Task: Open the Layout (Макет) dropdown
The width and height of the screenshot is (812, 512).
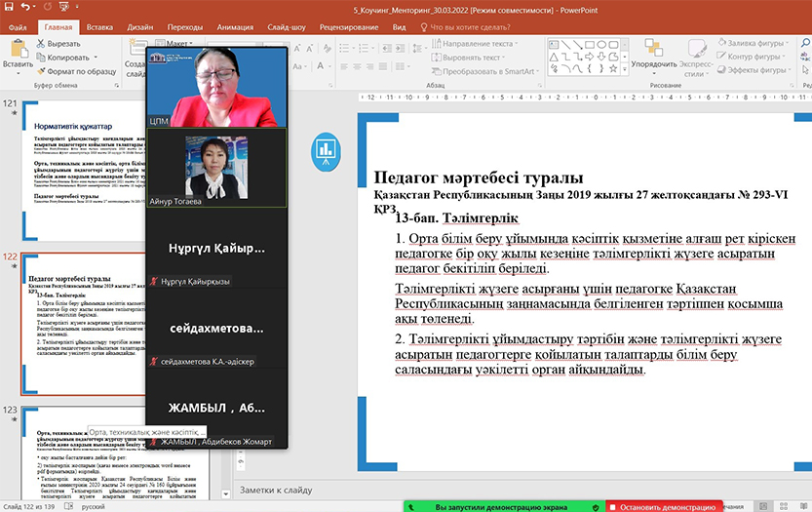Action: 177,44
